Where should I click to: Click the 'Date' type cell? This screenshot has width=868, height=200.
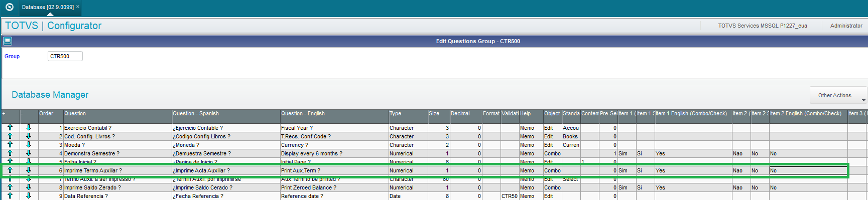click(408, 196)
